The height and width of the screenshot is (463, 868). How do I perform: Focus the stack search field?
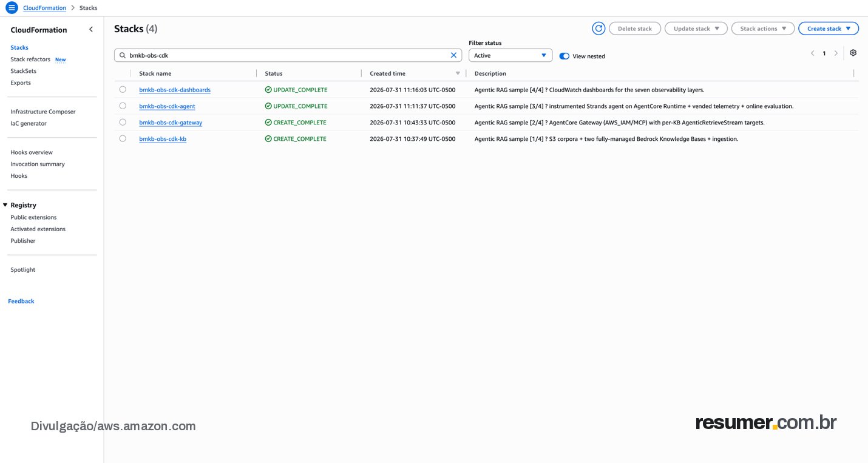click(x=288, y=55)
